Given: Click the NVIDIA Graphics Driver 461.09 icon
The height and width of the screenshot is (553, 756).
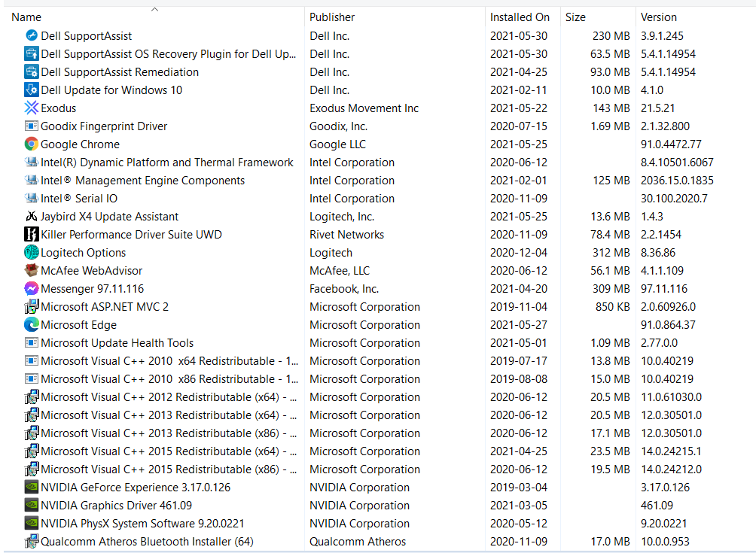Looking at the screenshot, I should [32, 506].
